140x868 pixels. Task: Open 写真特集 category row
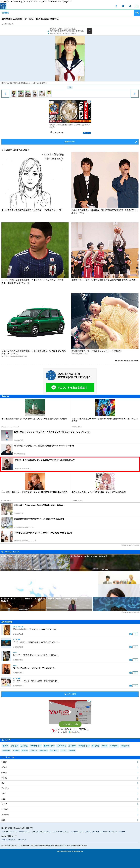tap(70, 814)
